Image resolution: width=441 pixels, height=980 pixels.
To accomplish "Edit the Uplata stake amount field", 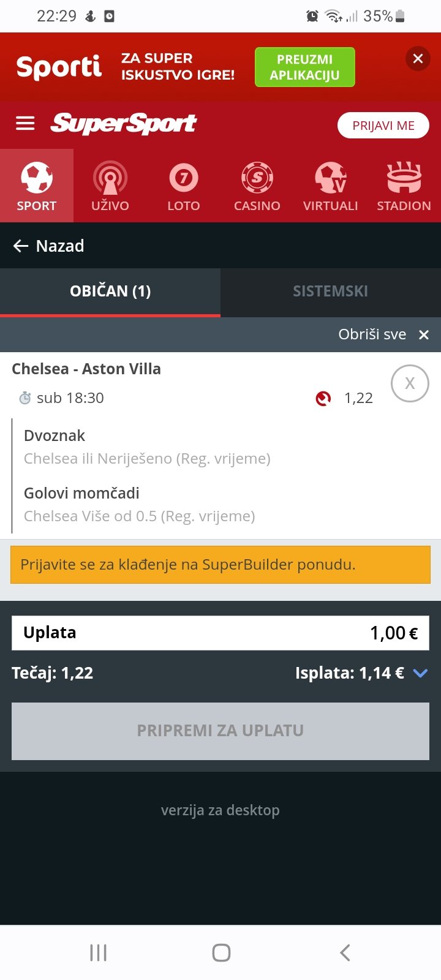I will click(221, 633).
